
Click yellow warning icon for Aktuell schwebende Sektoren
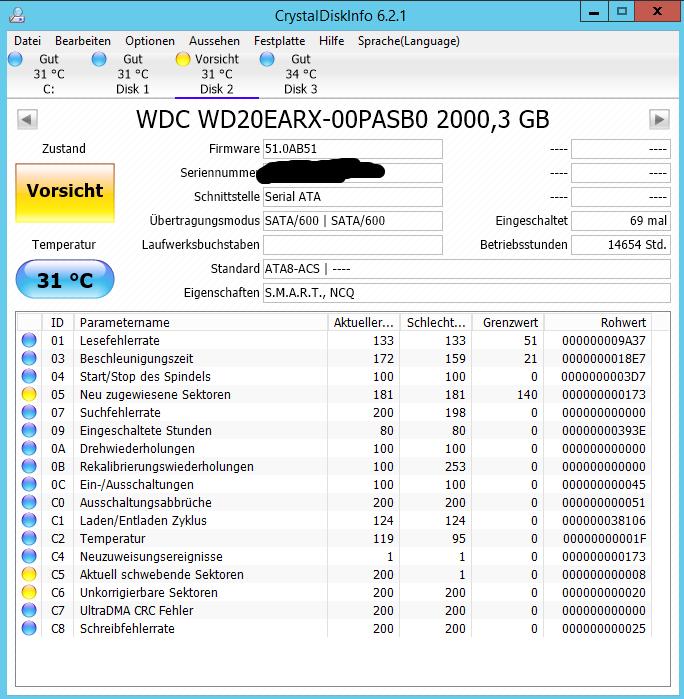point(29,574)
